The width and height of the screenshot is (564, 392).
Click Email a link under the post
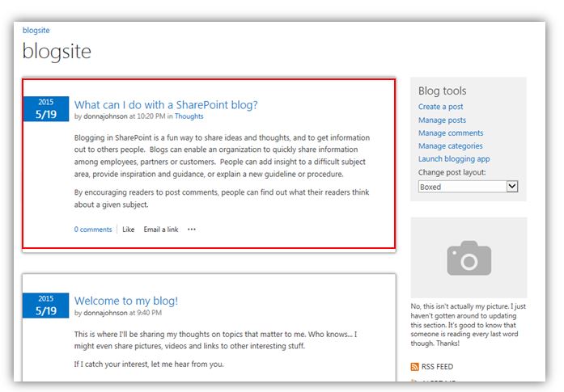161,230
